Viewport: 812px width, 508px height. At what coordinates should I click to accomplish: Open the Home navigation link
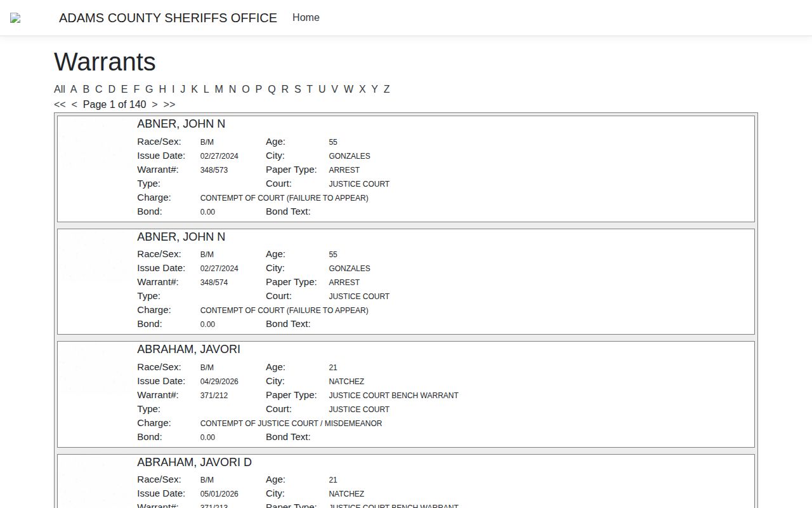[306, 18]
